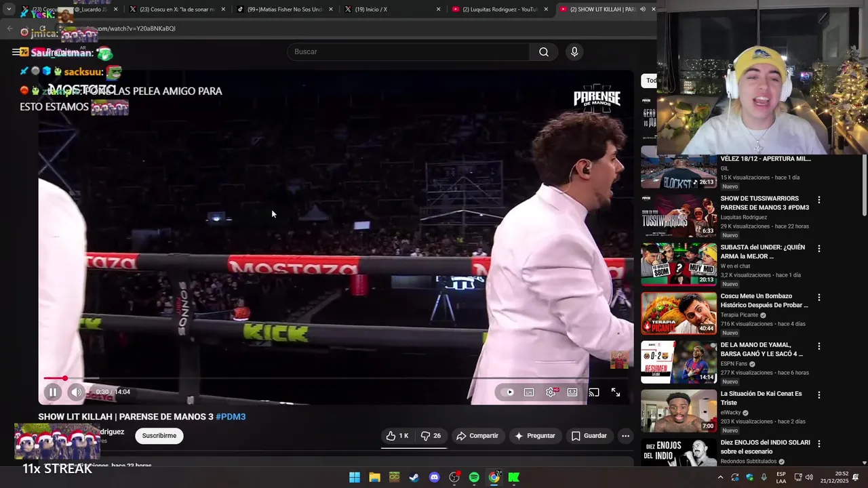Open the Windows Start menu

tap(355, 477)
